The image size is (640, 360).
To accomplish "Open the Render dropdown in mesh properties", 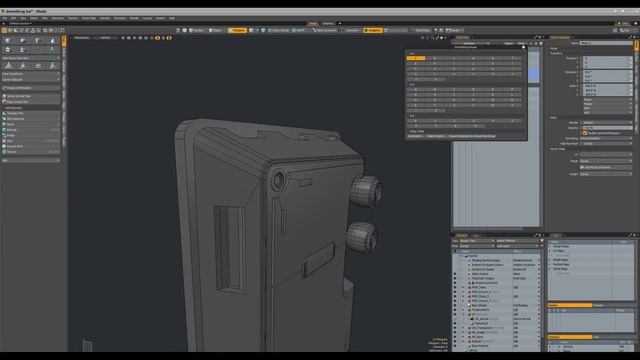I will tap(606, 122).
